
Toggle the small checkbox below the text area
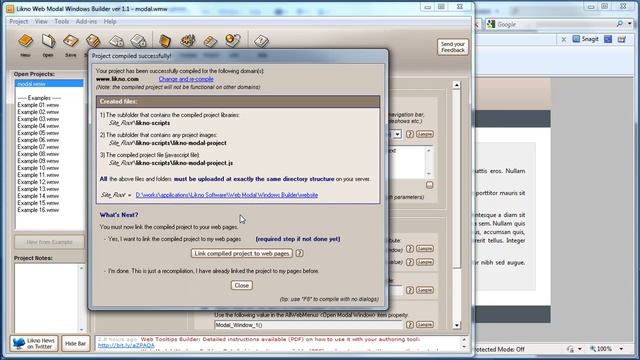pos(429,185)
